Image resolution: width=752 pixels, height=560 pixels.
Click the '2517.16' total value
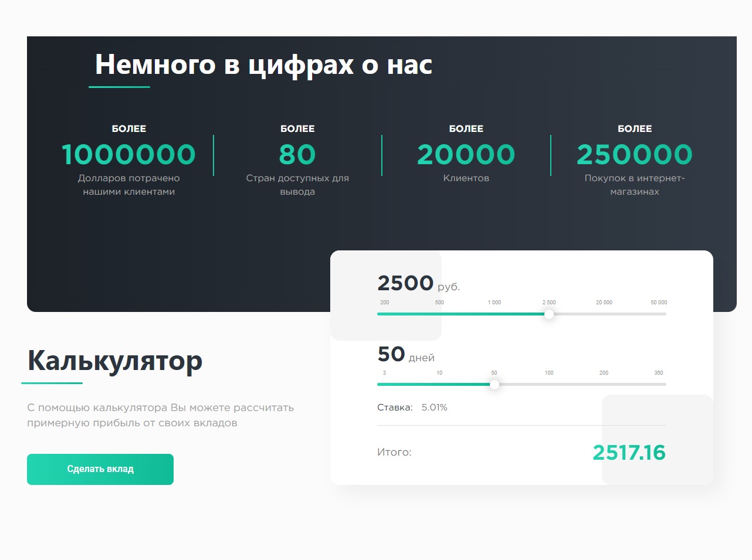click(629, 453)
